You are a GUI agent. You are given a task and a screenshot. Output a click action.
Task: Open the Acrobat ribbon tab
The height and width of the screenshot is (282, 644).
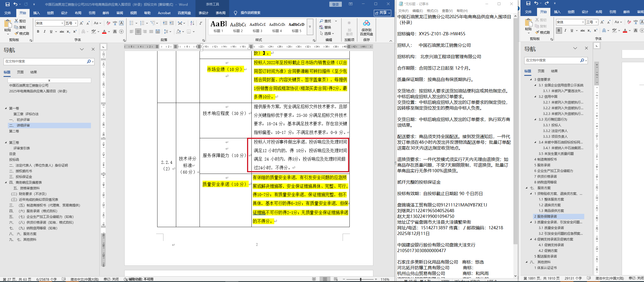164,13
